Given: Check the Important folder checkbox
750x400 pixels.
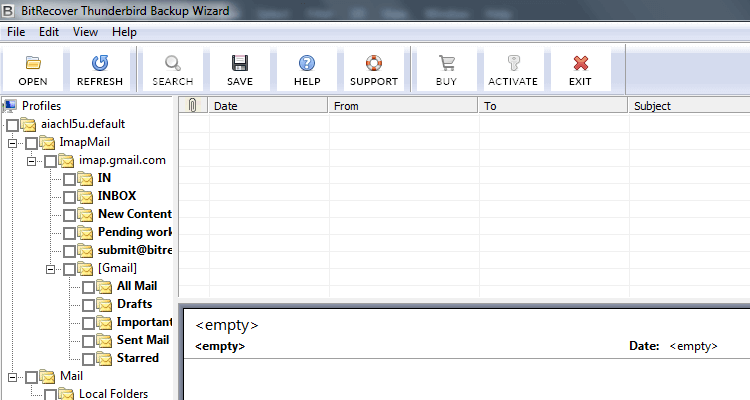Looking at the screenshot, I should pyautogui.click(x=88, y=323).
